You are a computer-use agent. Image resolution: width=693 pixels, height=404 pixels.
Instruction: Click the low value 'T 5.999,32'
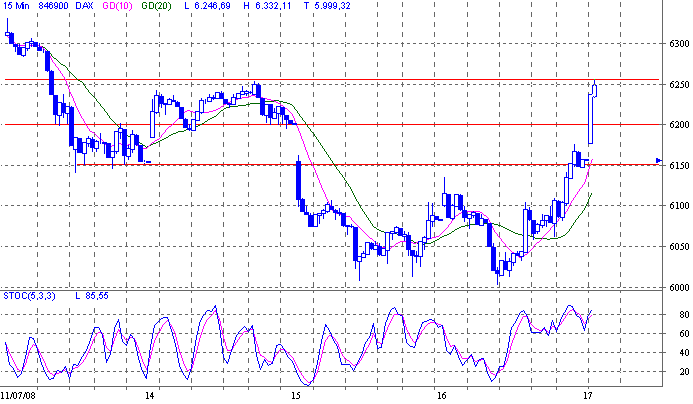327,6
